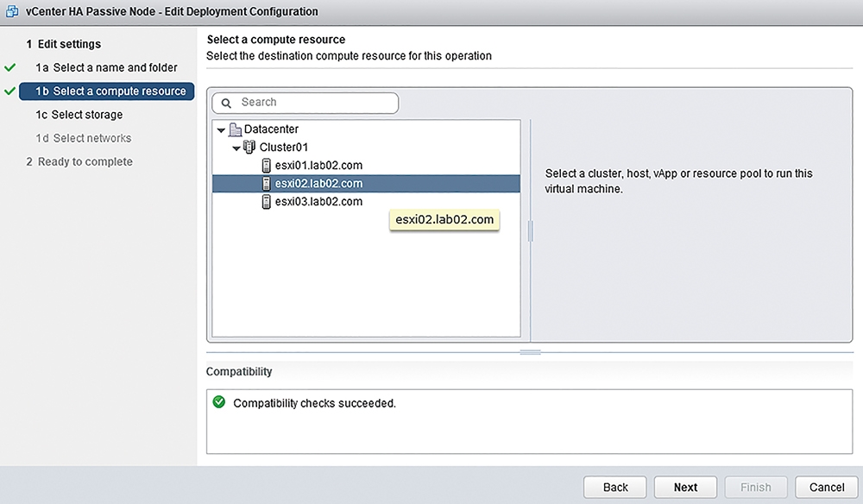
Task: Collapse the Datacenter tree node
Action: 221,130
